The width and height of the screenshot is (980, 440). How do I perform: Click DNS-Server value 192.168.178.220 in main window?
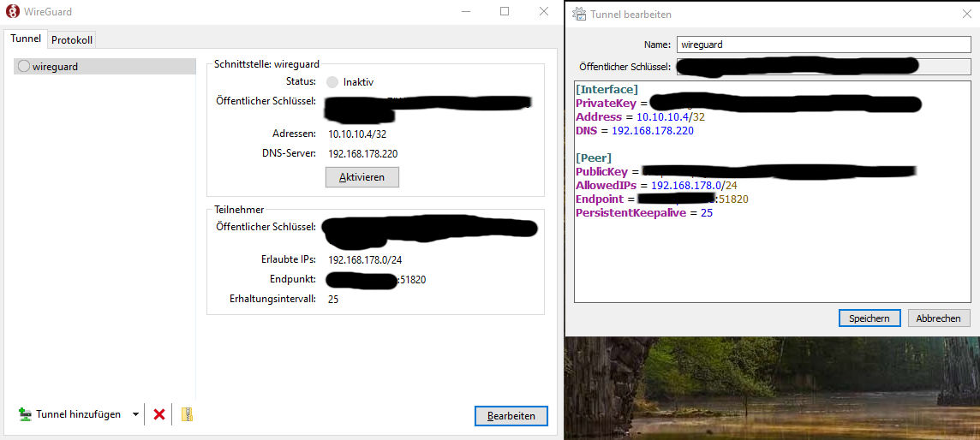(363, 153)
